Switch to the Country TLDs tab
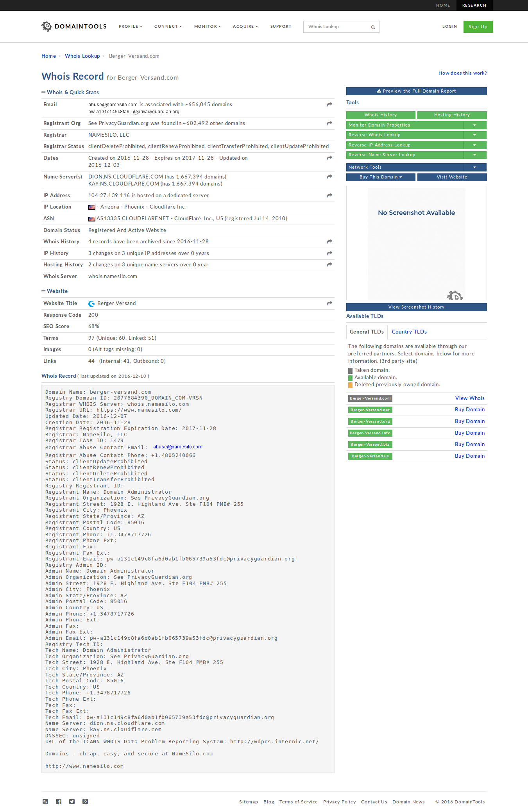Image resolution: width=528 pixels, height=812 pixels. [x=409, y=332]
